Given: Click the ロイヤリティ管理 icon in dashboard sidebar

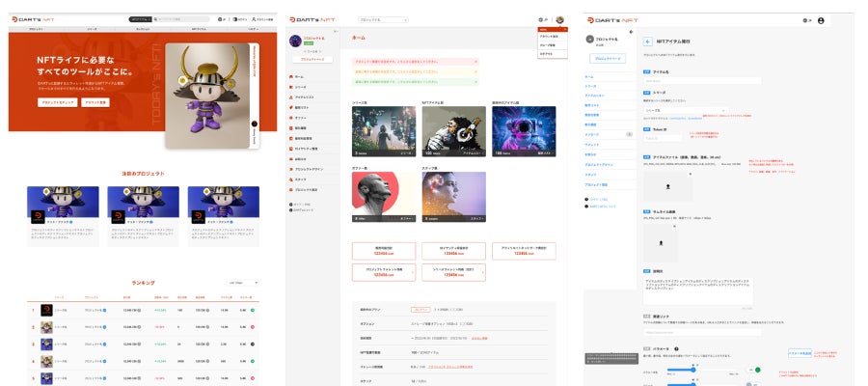Looking at the screenshot, I should click(290, 149).
